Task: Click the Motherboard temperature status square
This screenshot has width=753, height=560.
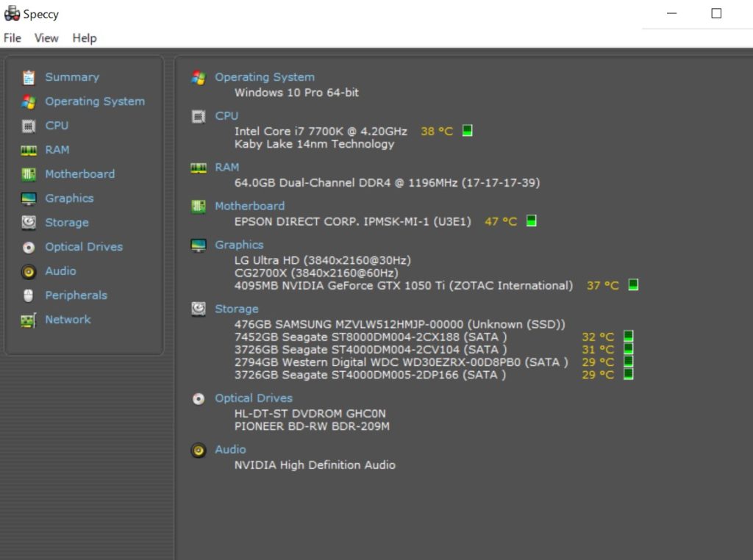Action: point(531,221)
